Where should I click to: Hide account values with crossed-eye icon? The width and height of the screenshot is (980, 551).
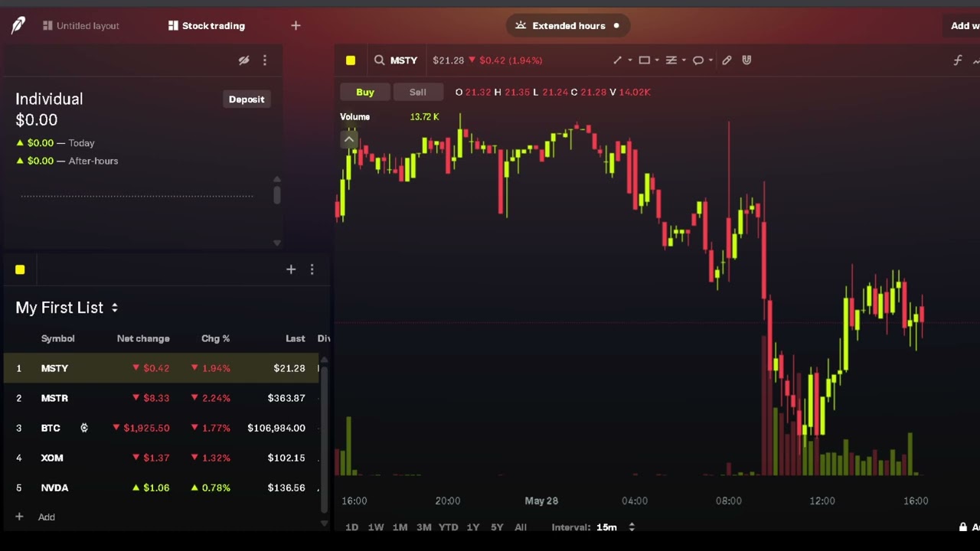[243, 60]
